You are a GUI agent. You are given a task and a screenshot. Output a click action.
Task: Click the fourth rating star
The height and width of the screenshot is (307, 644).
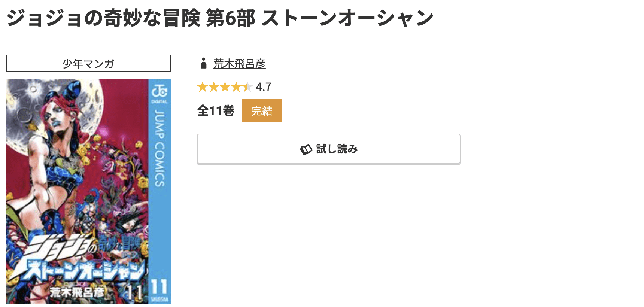[x=237, y=87]
